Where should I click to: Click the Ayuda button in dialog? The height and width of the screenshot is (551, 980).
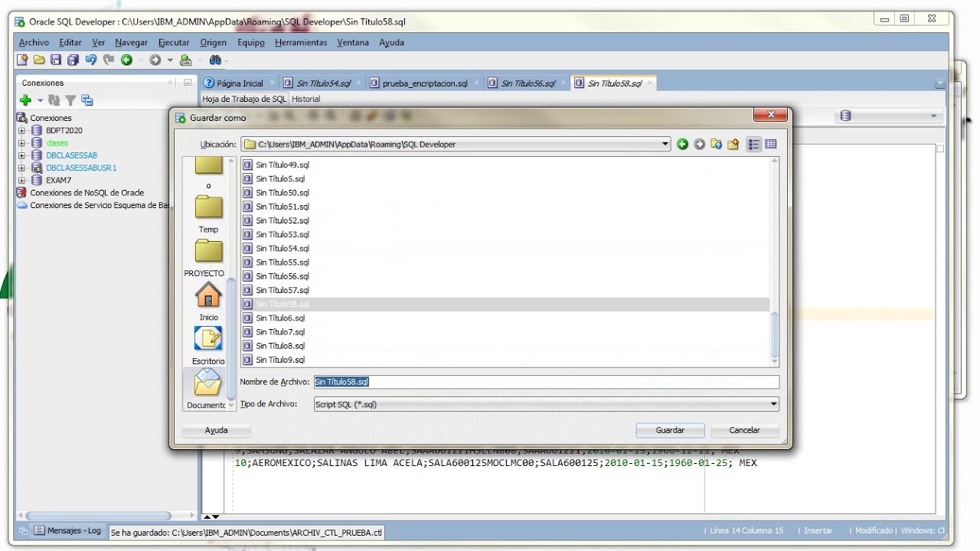click(217, 430)
